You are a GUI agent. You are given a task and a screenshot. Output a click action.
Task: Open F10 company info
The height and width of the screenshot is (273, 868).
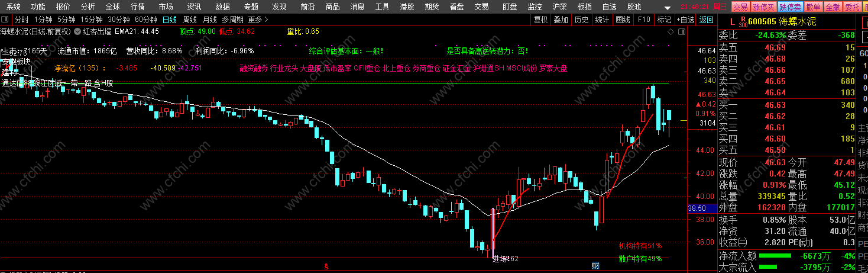pyautogui.click(x=643, y=20)
